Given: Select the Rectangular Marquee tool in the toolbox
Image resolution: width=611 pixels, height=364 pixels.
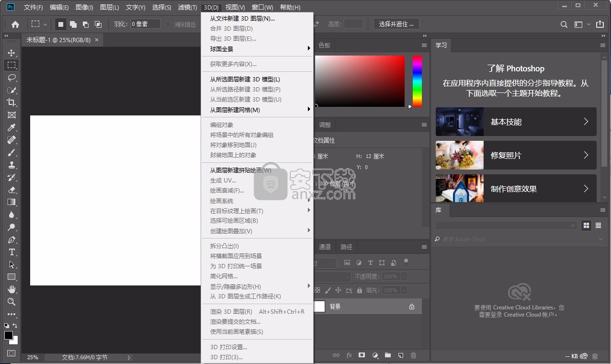Looking at the screenshot, I should tap(11, 65).
